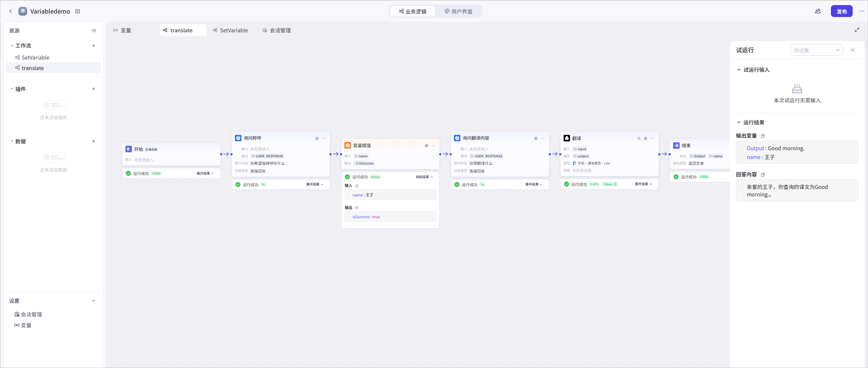Open more options on 询问翻译内容 node
Viewport: 868px width, 368px height.
[543, 138]
